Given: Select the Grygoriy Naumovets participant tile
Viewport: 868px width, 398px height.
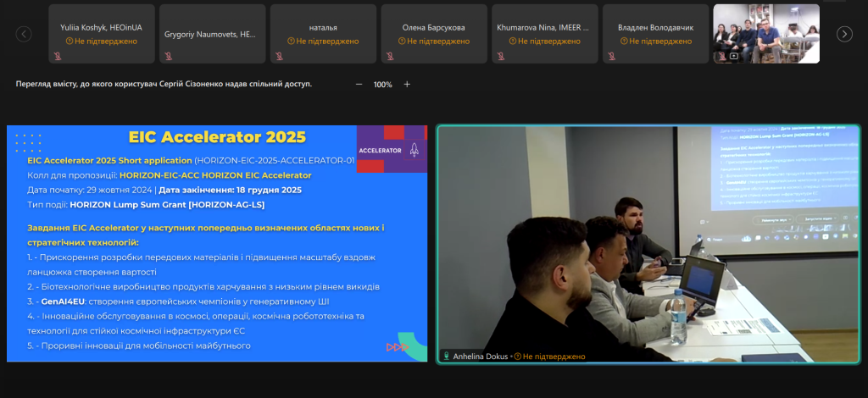Looking at the screenshot, I should point(213,34).
